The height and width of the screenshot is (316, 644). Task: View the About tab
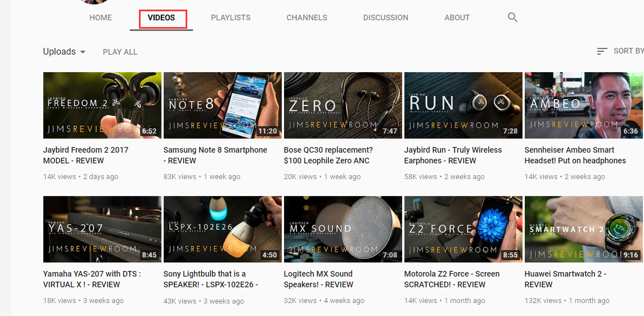tap(457, 17)
